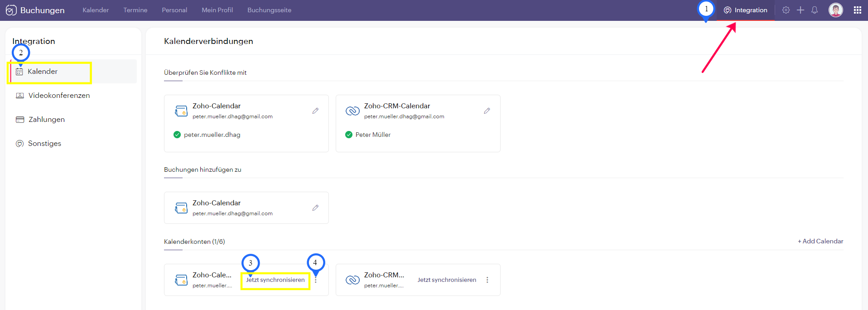Click Zoho-Calendar icon in Buchungen hinzufügen zu
The image size is (868, 310).
(x=181, y=208)
